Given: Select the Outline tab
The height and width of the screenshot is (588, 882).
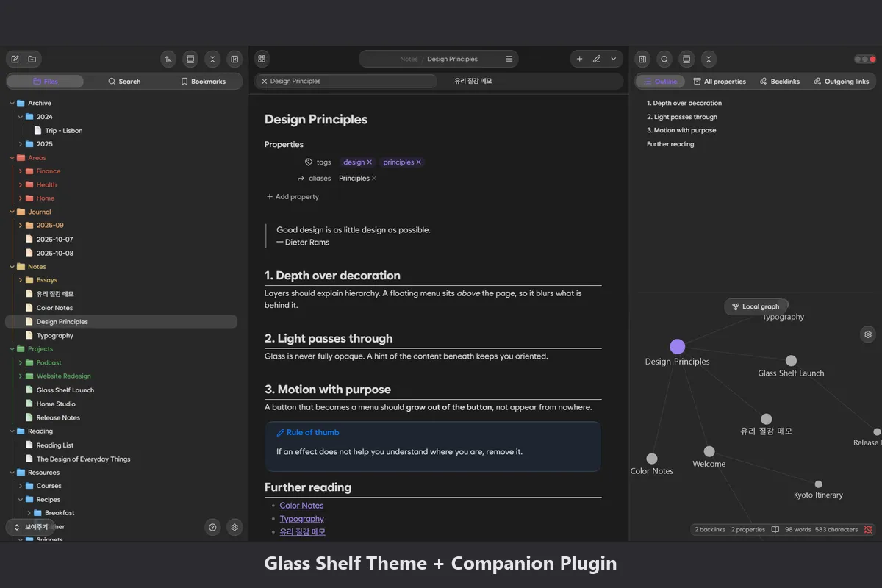Looking at the screenshot, I should pos(661,82).
